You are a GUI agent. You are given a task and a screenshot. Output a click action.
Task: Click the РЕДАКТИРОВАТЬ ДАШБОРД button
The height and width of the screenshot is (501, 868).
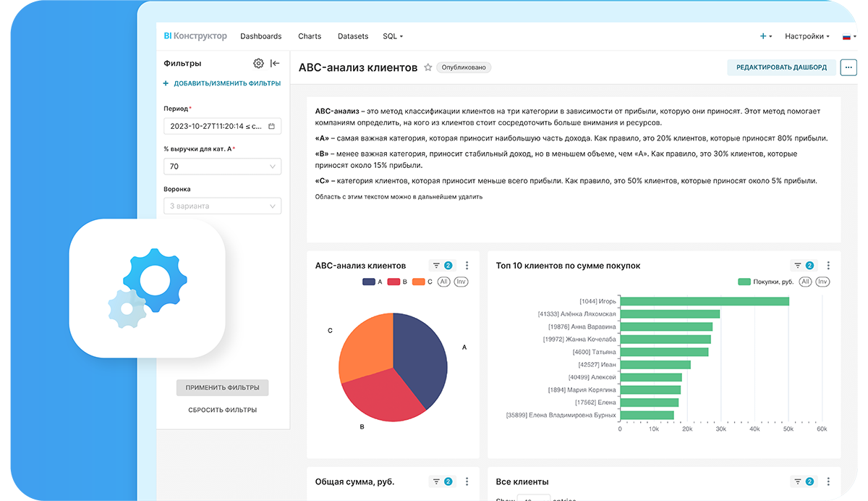(x=781, y=67)
